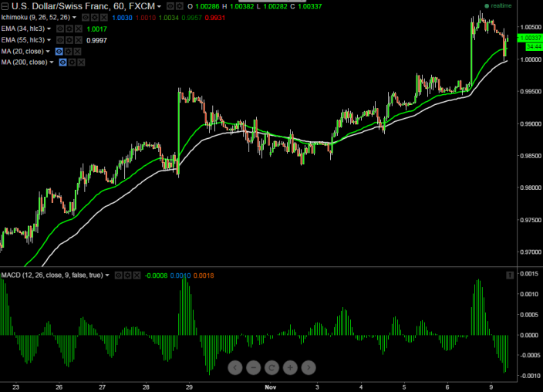The image size is (543, 392).
Task: Click the EMA (34, hlc3) legend title
Action: tap(23, 29)
